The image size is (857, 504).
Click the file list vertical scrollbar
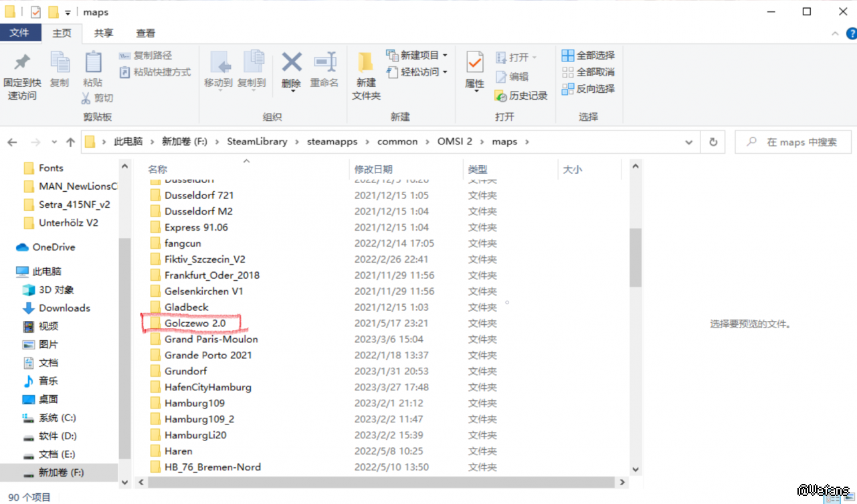(x=636, y=258)
